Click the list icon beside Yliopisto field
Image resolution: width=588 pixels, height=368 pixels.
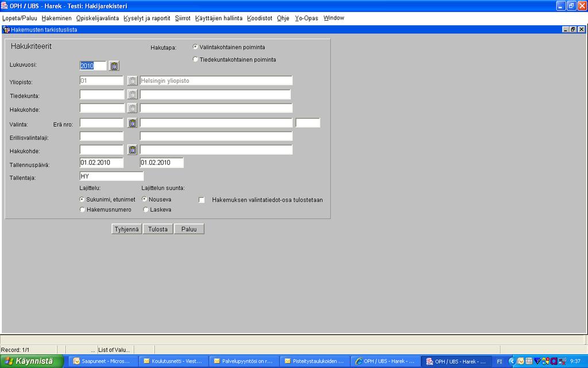point(133,80)
